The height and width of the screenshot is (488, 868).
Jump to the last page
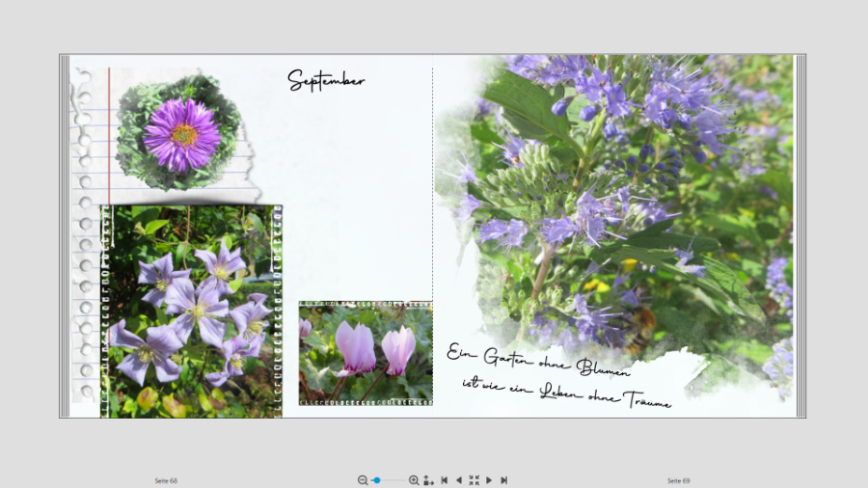click(x=503, y=480)
